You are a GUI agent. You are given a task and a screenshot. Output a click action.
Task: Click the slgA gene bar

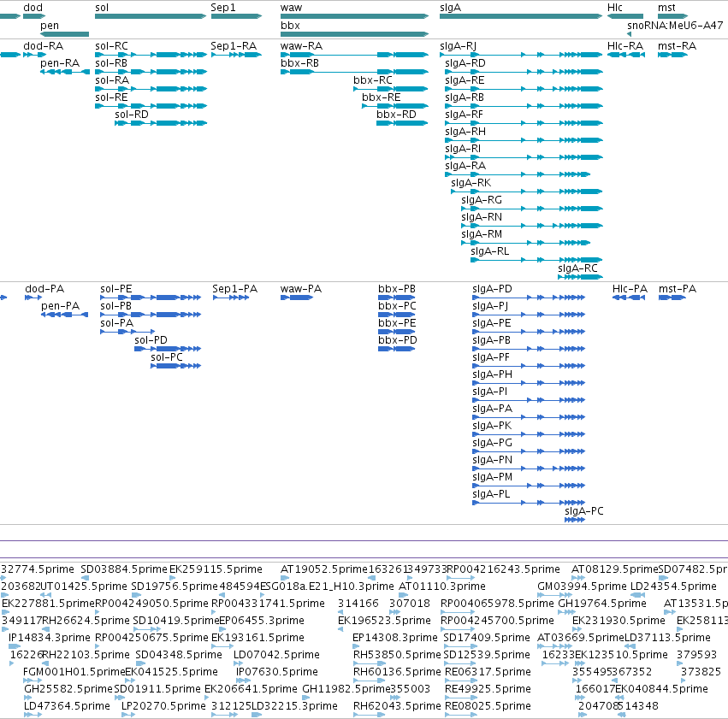[521, 16]
